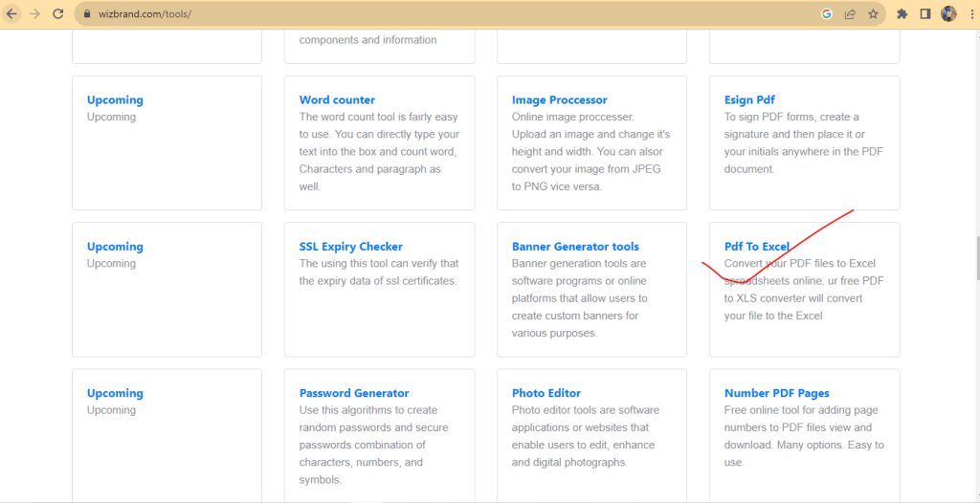Open the Extensions puzzle icon

point(902,14)
